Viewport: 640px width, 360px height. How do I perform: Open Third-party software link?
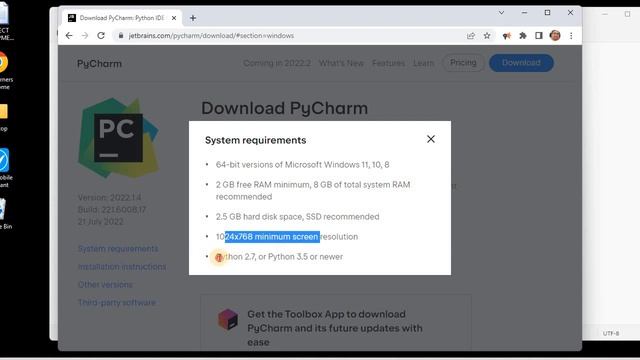pos(117,302)
